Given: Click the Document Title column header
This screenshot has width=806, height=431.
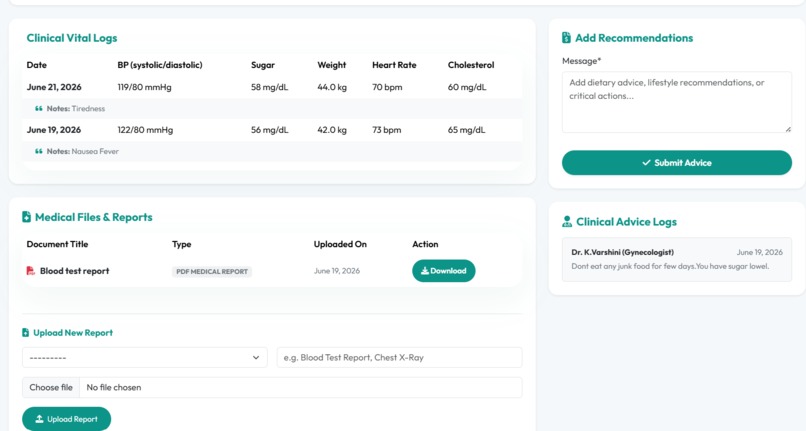Looking at the screenshot, I should pos(57,244).
